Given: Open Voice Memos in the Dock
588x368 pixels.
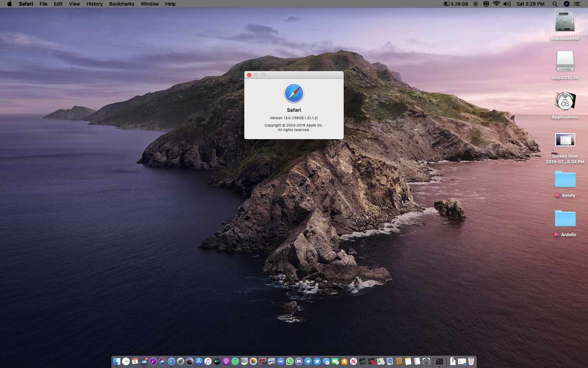Looking at the screenshot, I should tap(372, 361).
